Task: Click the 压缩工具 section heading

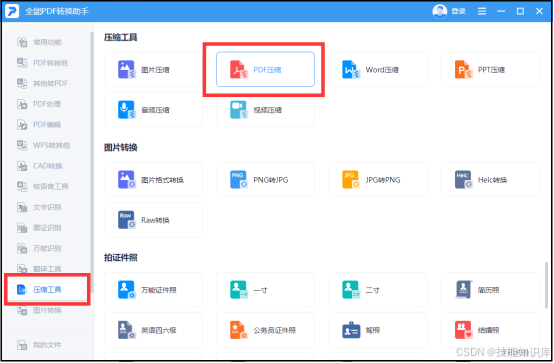Action: tap(120, 37)
